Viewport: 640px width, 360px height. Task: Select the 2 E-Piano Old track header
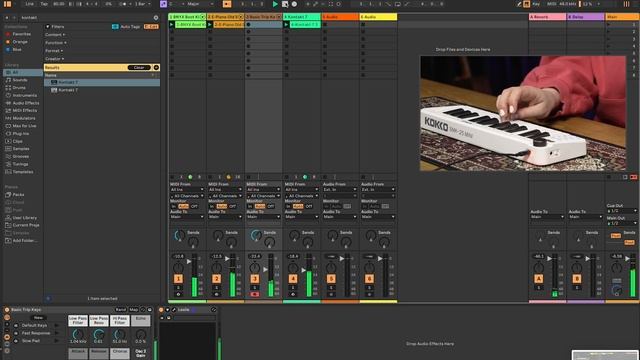[225, 17]
